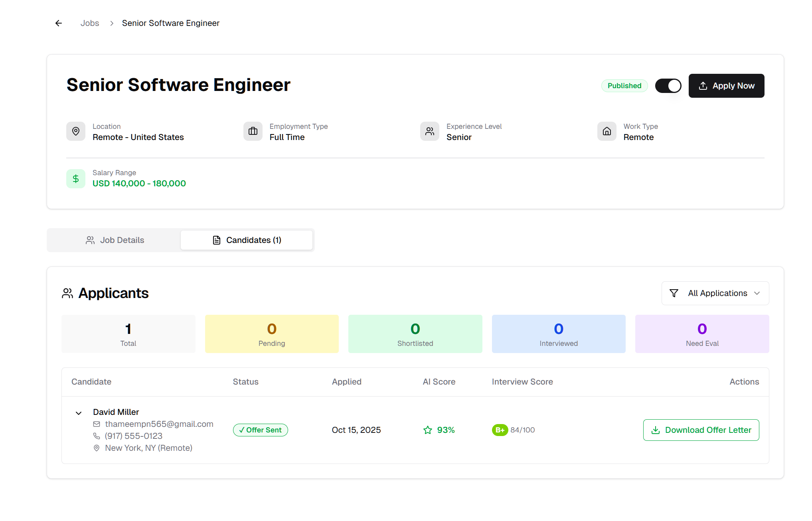Click the email envelope icon for David Miller
The width and height of the screenshot is (812, 521).
(97, 424)
